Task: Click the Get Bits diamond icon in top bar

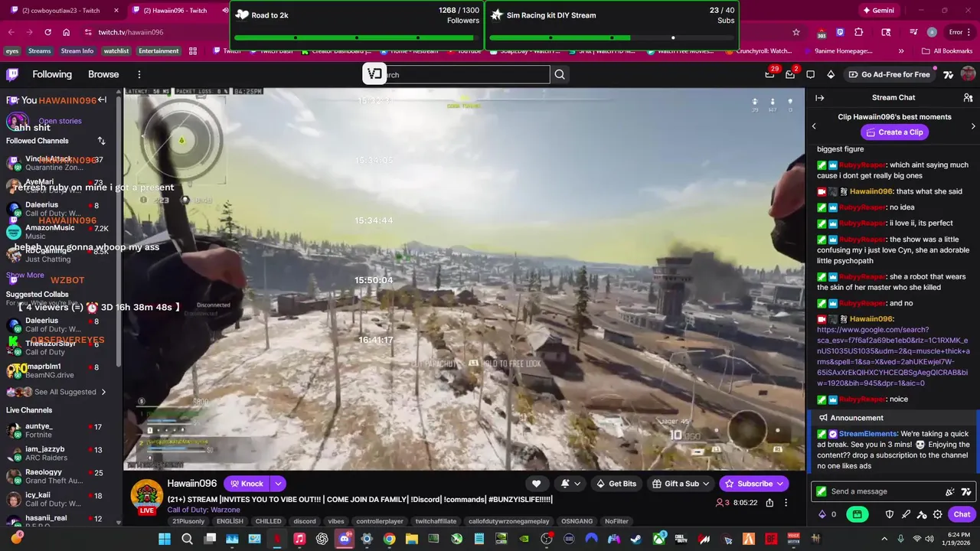Action: [x=831, y=74]
